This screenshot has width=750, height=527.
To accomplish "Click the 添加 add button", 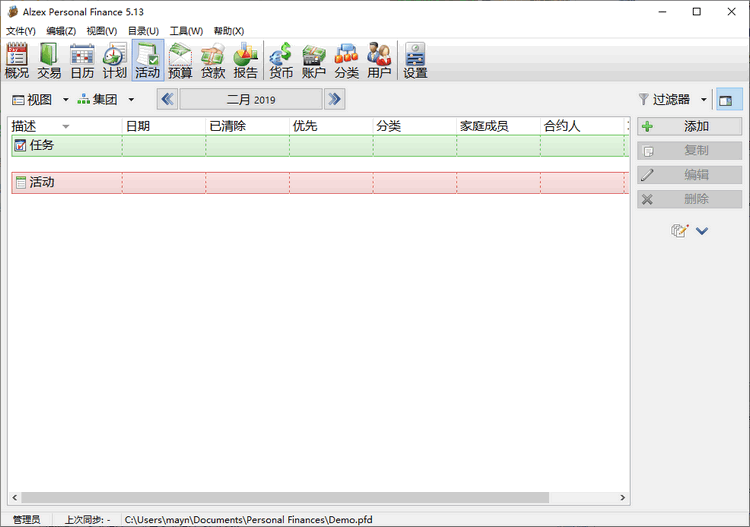I will (x=689, y=126).
